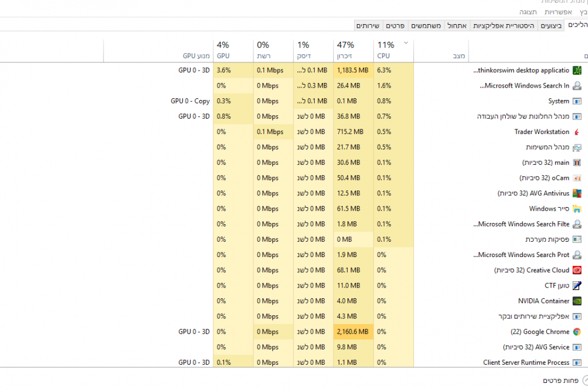Open the ביצועים tab
The height and width of the screenshot is (390, 588).
click(x=551, y=25)
